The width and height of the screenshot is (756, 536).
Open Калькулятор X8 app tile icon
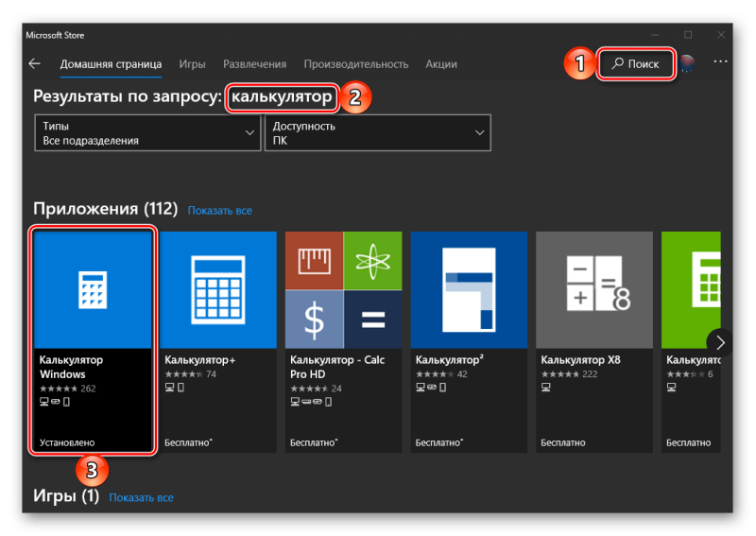pyautogui.click(x=594, y=290)
